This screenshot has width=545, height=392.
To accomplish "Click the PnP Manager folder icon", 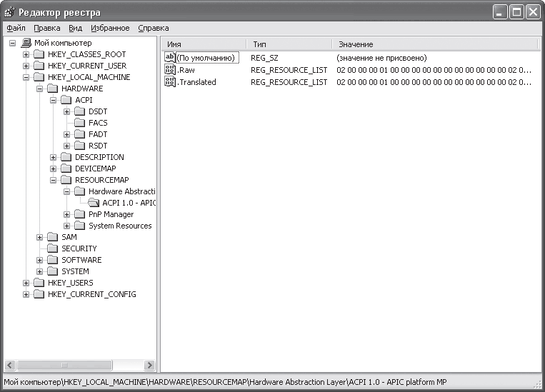I will pos(79,214).
